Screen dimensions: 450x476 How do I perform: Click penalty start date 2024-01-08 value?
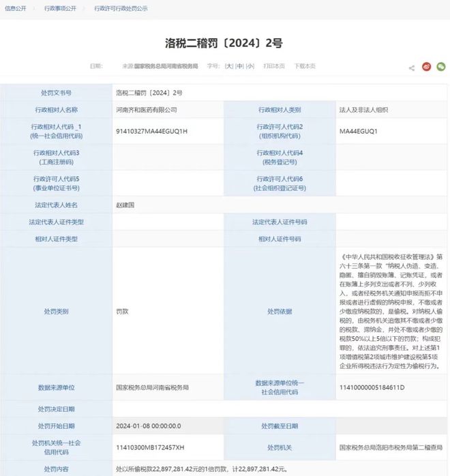tap(149, 426)
